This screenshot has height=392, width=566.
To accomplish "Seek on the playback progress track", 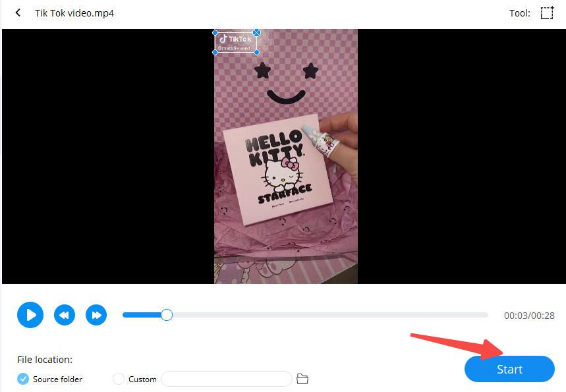I will point(305,315).
